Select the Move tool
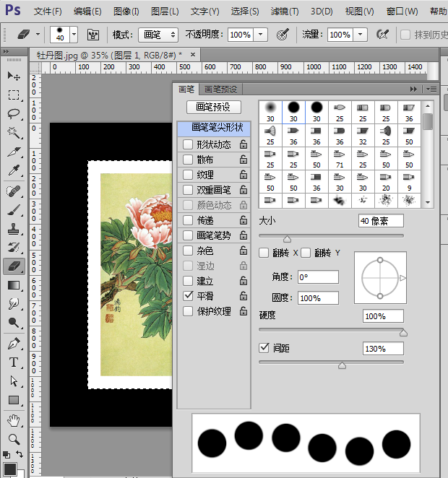Image resolution: width=448 pixels, height=478 pixels. 13,76
